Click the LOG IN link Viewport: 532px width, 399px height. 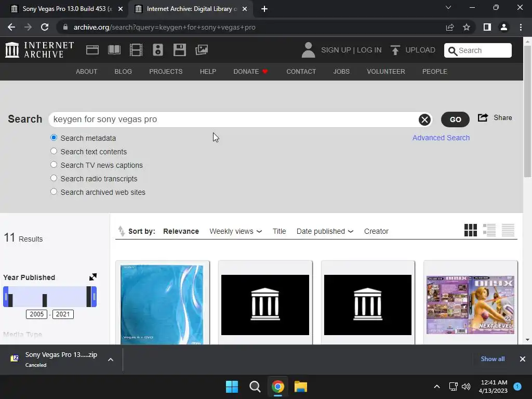click(369, 50)
